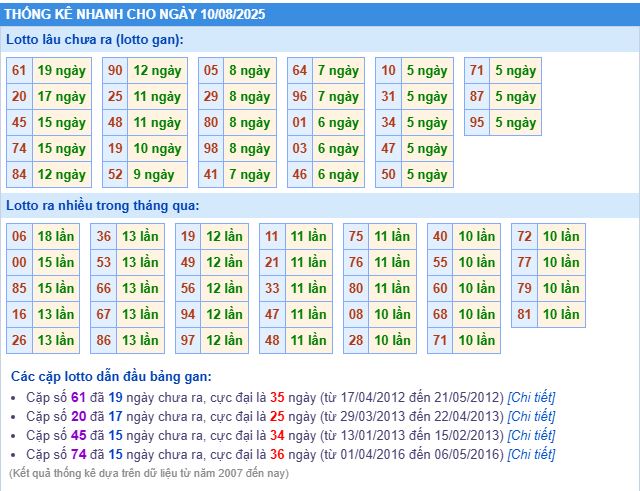Select number 05 cell
This screenshot has width=640, height=491.
tap(211, 71)
